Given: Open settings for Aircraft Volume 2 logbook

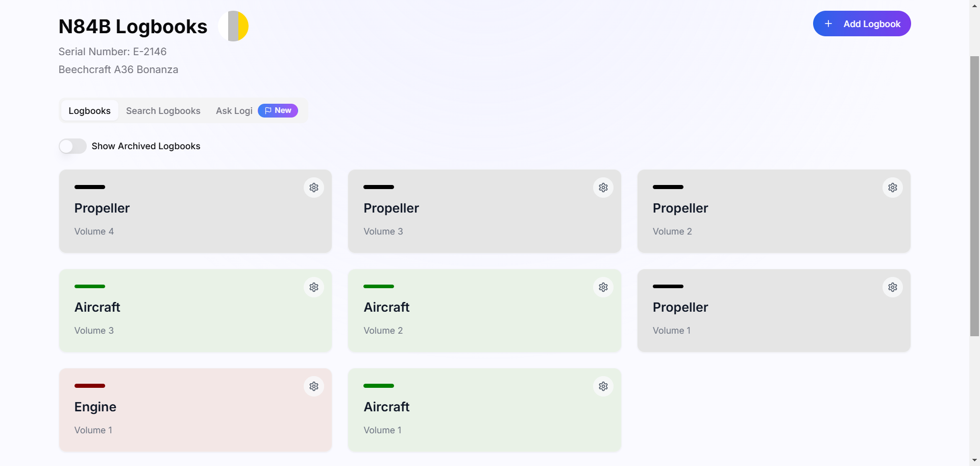Looking at the screenshot, I should (x=603, y=287).
